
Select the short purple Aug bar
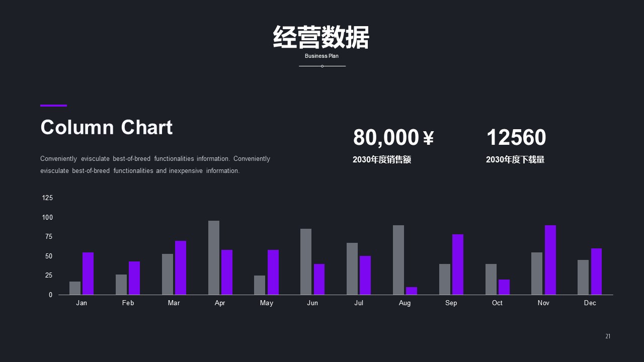[412, 291]
